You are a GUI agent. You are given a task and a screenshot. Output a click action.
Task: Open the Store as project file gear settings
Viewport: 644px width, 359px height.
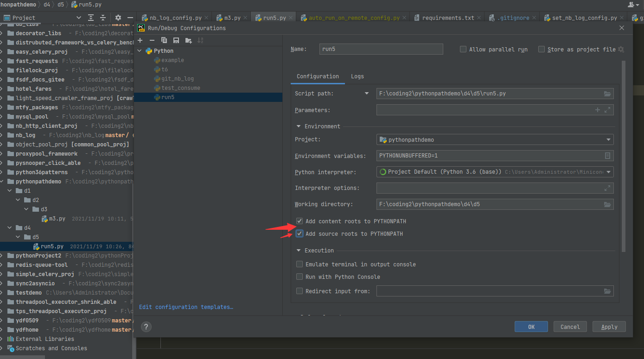[621, 50]
